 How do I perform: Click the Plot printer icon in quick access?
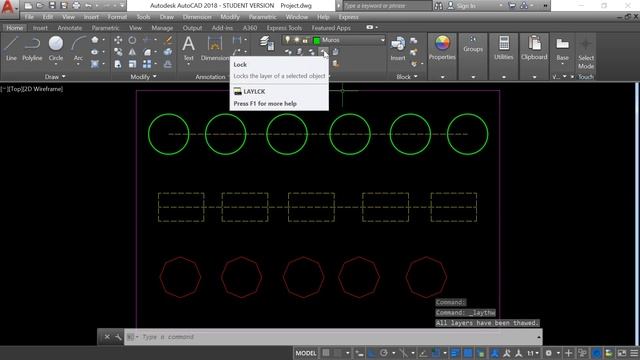pyautogui.click(x=76, y=6)
